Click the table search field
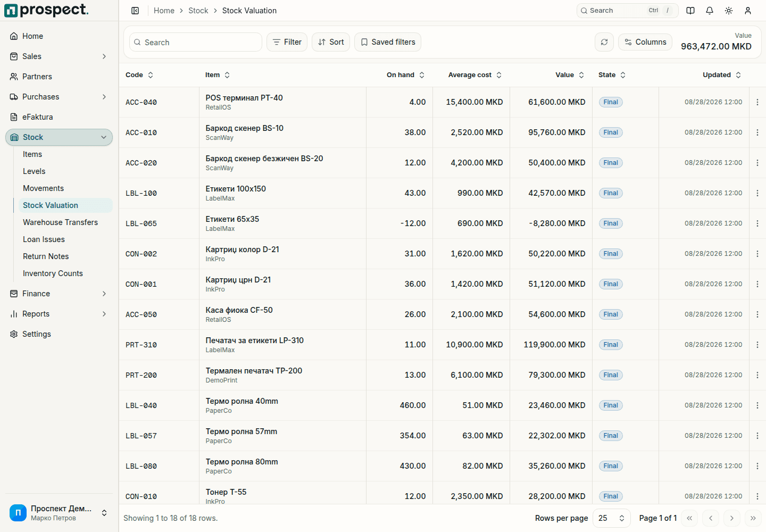Viewport: 766px width, 532px height. 196,42
